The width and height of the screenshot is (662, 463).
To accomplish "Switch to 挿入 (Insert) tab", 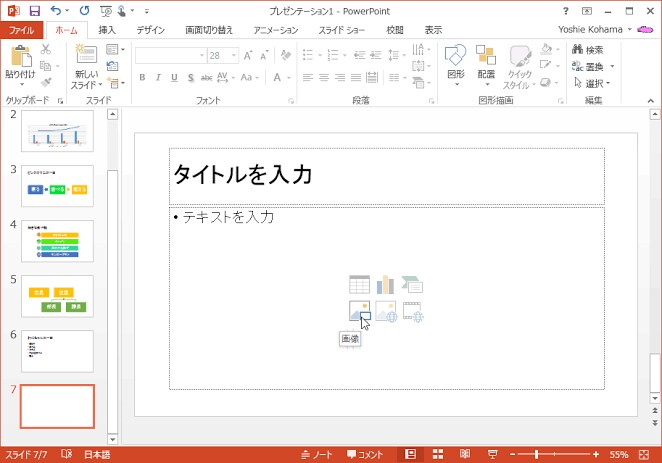I will [107, 30].
